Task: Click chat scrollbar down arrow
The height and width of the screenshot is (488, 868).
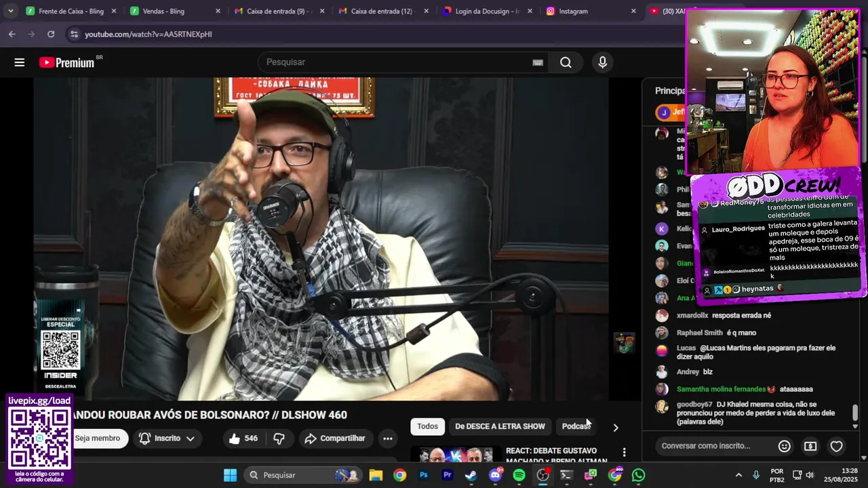Action: [855, 427]
